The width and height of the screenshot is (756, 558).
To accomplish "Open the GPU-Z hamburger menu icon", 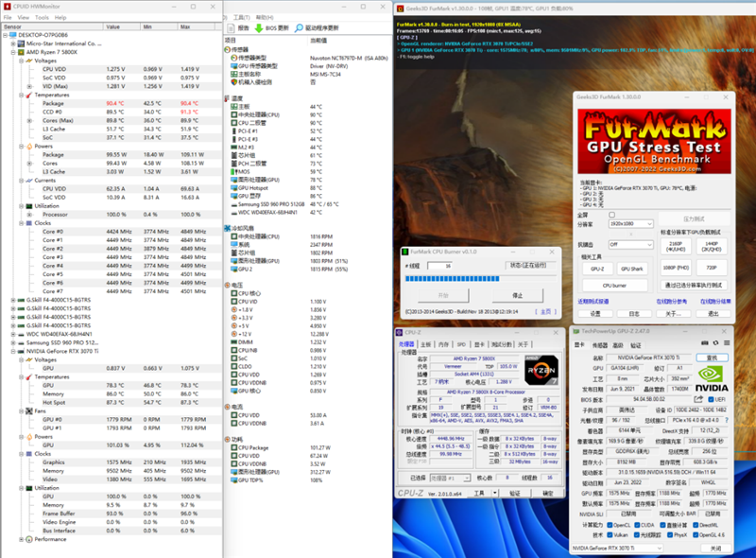I will click(x=726, y=342).
